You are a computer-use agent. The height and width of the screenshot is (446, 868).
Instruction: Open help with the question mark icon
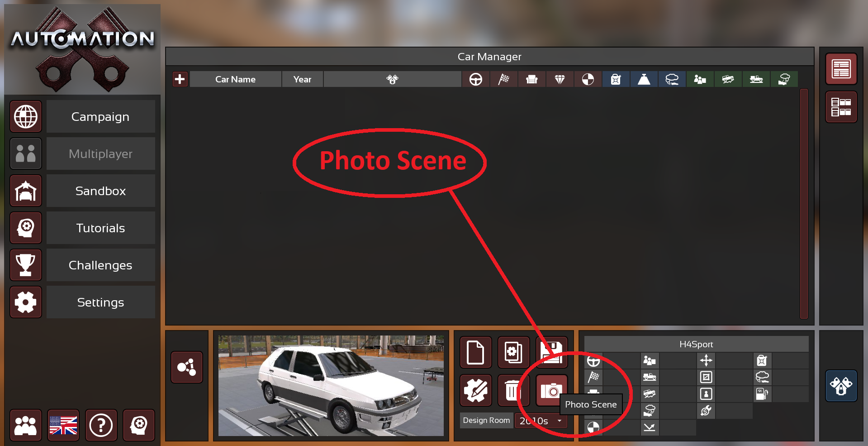click(x=101, y=425)
